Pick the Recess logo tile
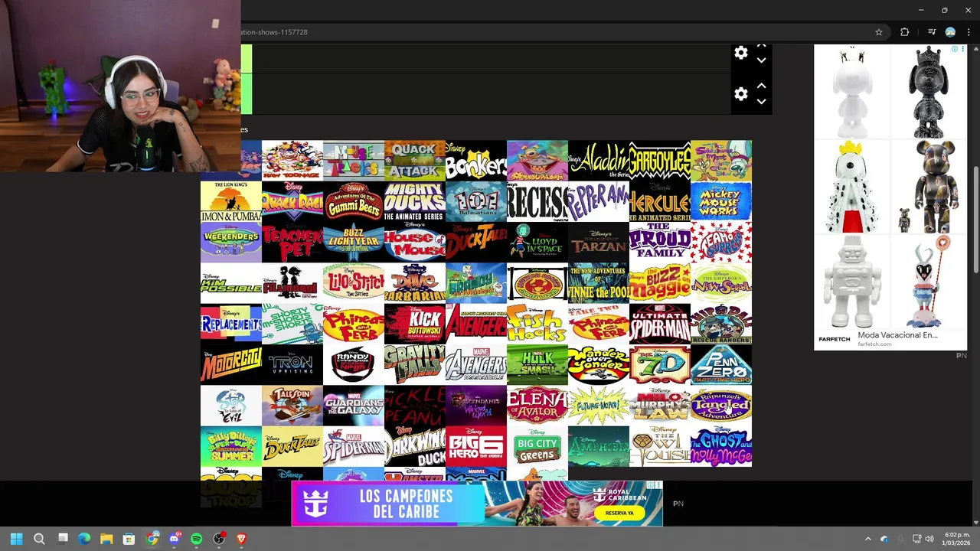The width and height of the screenshot is (980, 551). click(537, 202)
